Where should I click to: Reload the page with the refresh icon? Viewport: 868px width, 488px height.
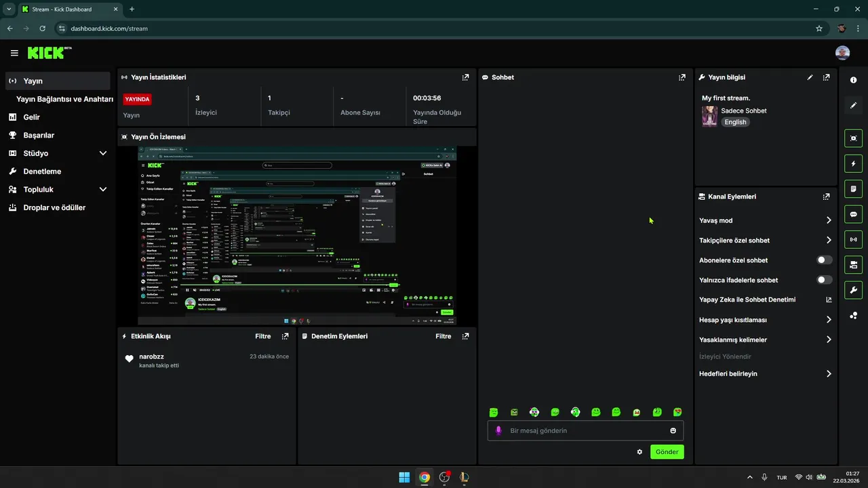(43, 28)
